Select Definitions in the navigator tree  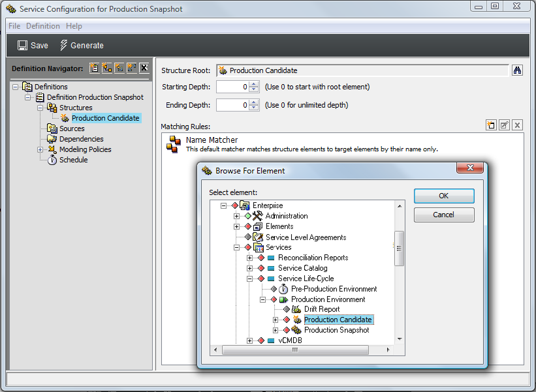point(51,87)
